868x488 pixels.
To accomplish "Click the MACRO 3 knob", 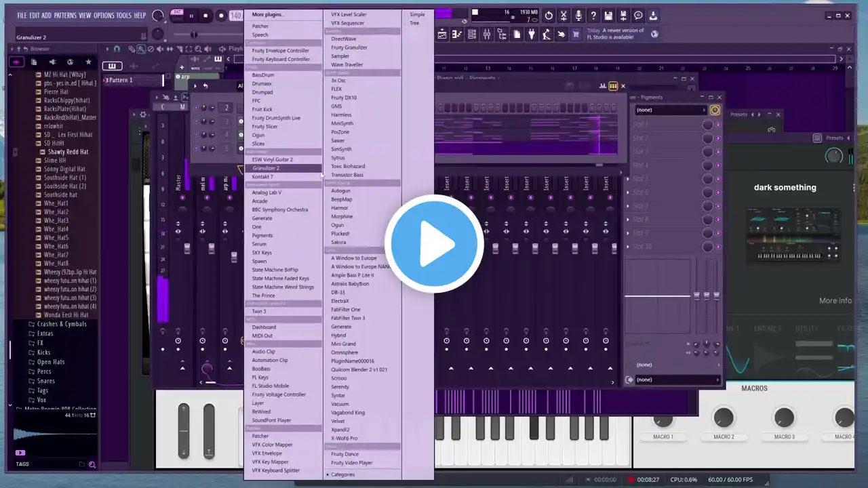I will pyautogui.click(x=784, y=418).
